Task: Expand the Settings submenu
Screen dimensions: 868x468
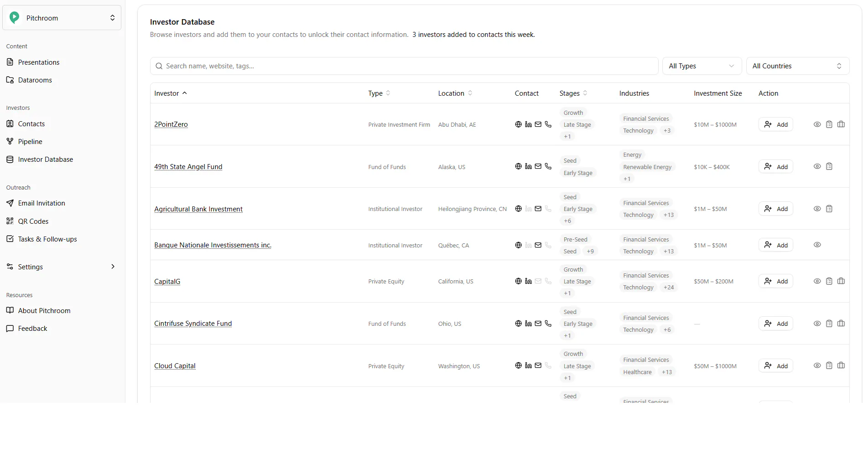Action: coord(113,267)
